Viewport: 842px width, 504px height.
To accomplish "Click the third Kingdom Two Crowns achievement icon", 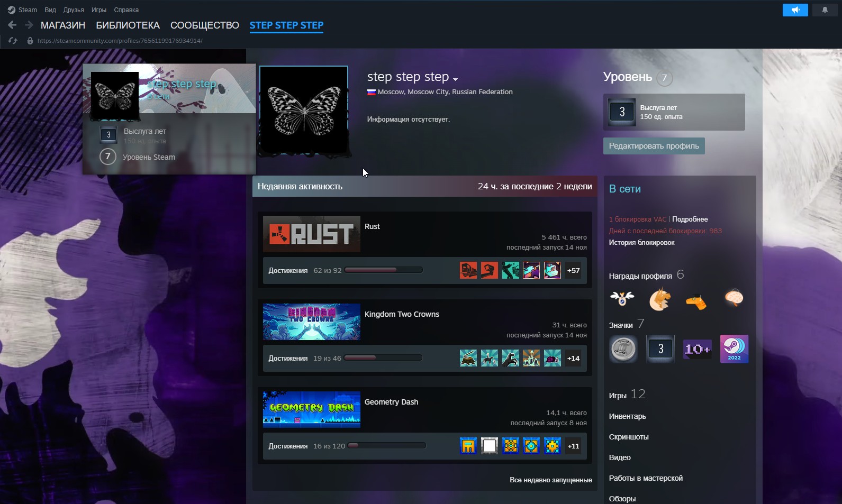I will point(510,358).
